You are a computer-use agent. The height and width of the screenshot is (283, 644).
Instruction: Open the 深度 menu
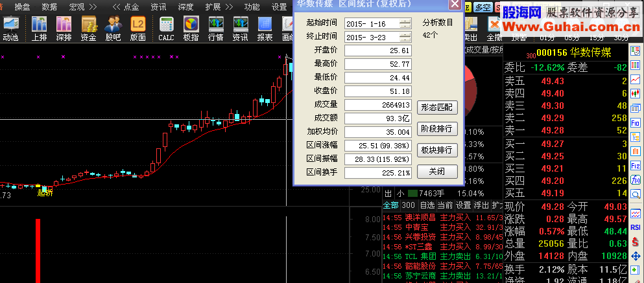(185, 7)
